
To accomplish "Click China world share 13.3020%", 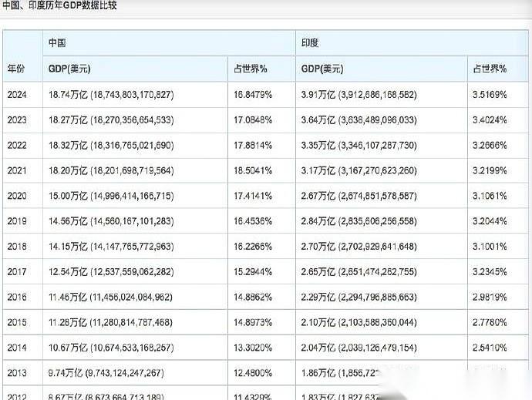I will 253,348.
